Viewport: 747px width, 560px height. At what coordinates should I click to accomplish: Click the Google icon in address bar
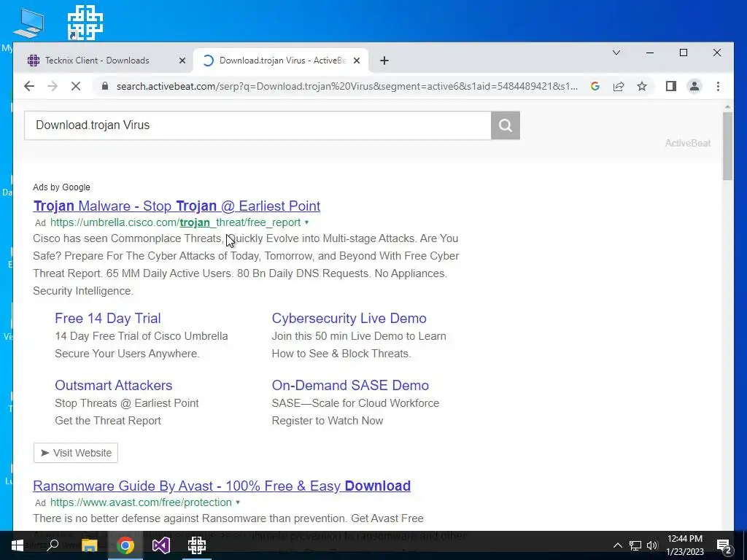[595, 86]
